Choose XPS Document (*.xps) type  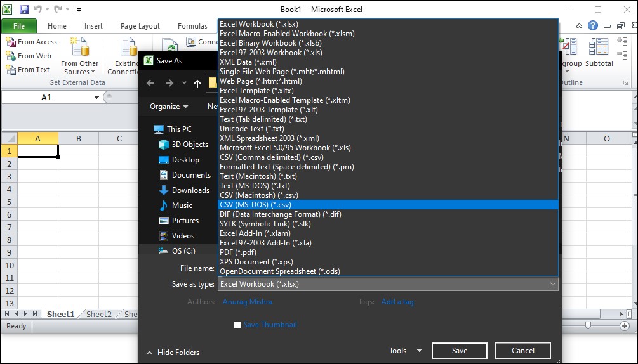388,262
